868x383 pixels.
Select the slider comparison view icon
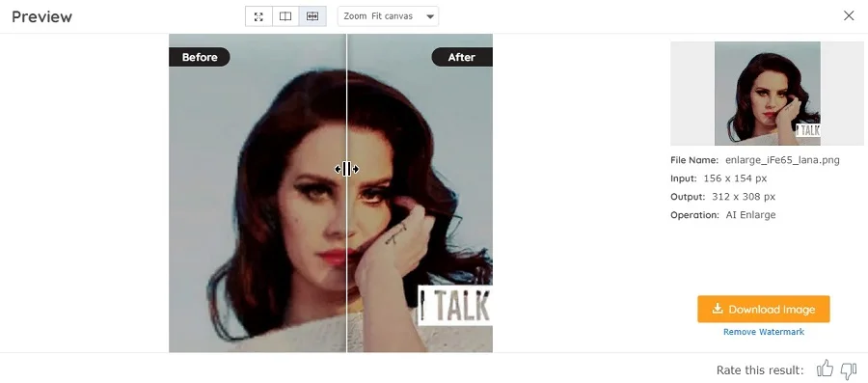(312, 16)
